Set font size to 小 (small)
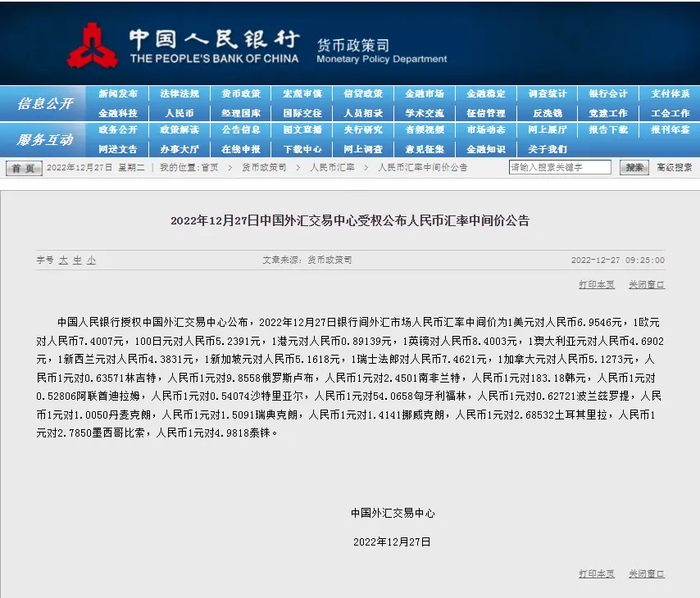 pyautogui.click(x=91, y=260)
